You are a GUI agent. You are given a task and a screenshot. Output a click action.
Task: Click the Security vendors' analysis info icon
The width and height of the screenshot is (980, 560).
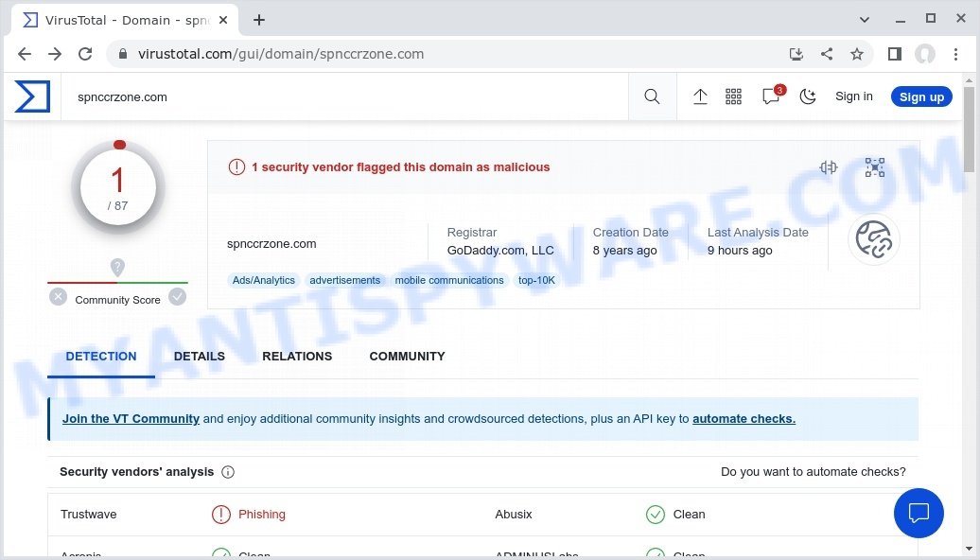click(228, 472)
